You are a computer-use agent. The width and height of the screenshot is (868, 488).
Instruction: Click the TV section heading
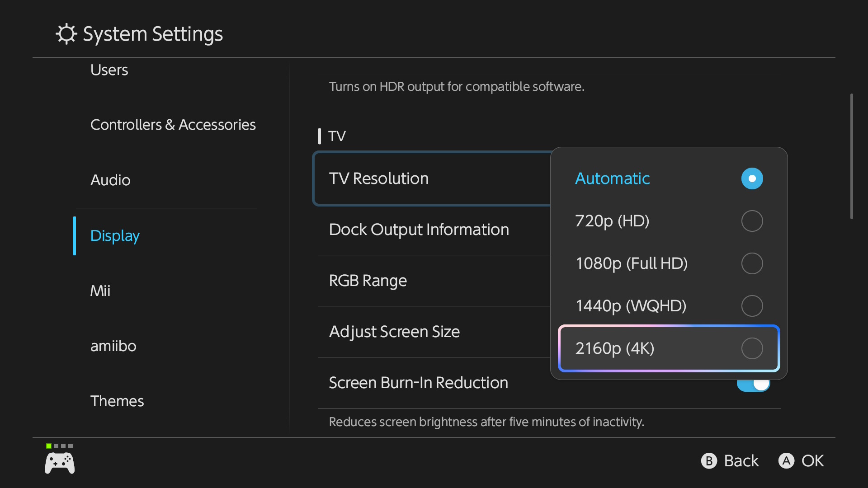point(337,136)
